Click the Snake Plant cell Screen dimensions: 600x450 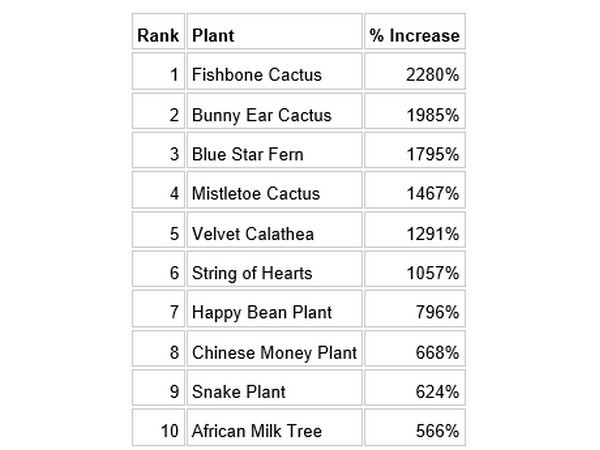274,392
